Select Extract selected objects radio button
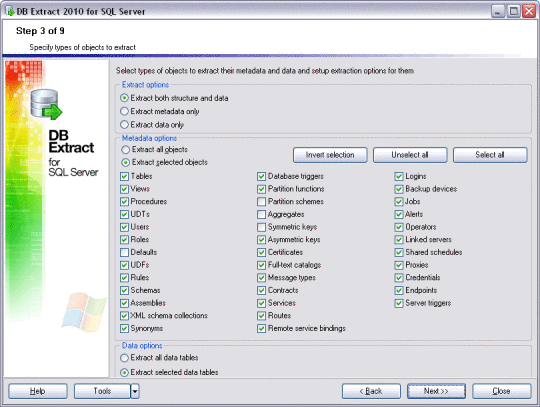 126,162
